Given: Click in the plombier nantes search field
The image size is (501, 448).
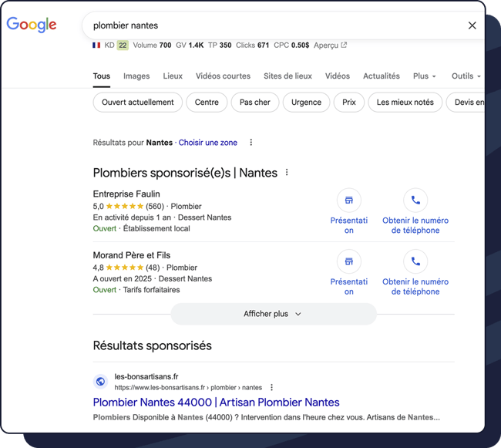Looking at the screenshot, I should tap(270, 25).
